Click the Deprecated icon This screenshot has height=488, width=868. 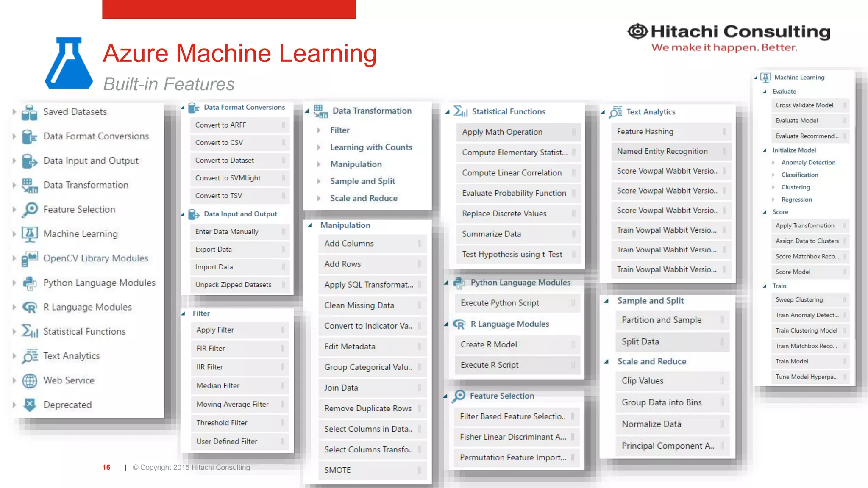30,405
